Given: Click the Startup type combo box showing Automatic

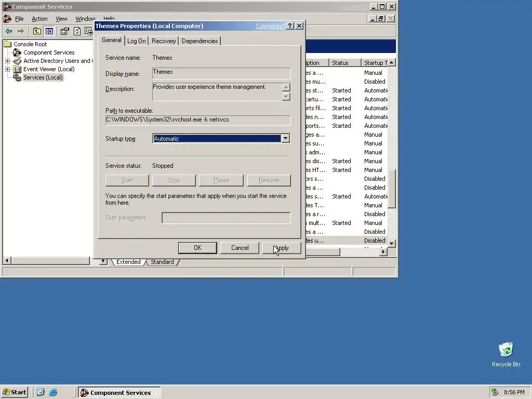Looking at the screenshot, I should coord(221,138).
